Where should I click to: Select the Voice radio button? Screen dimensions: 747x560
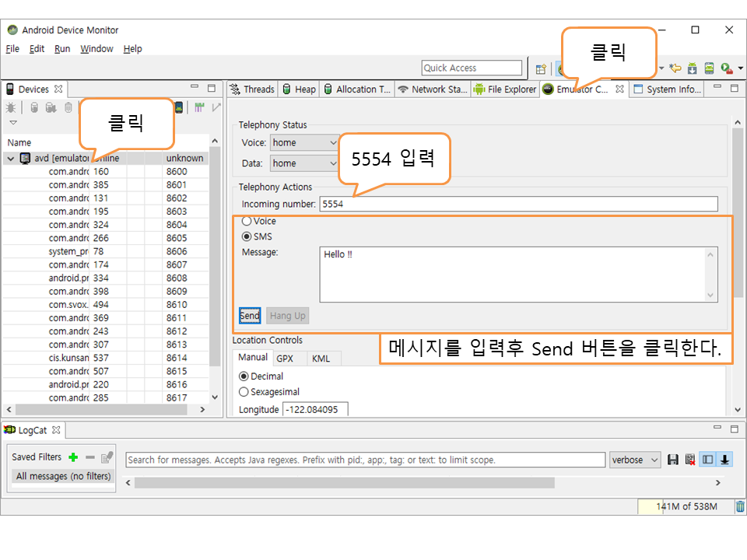[247, 222]
